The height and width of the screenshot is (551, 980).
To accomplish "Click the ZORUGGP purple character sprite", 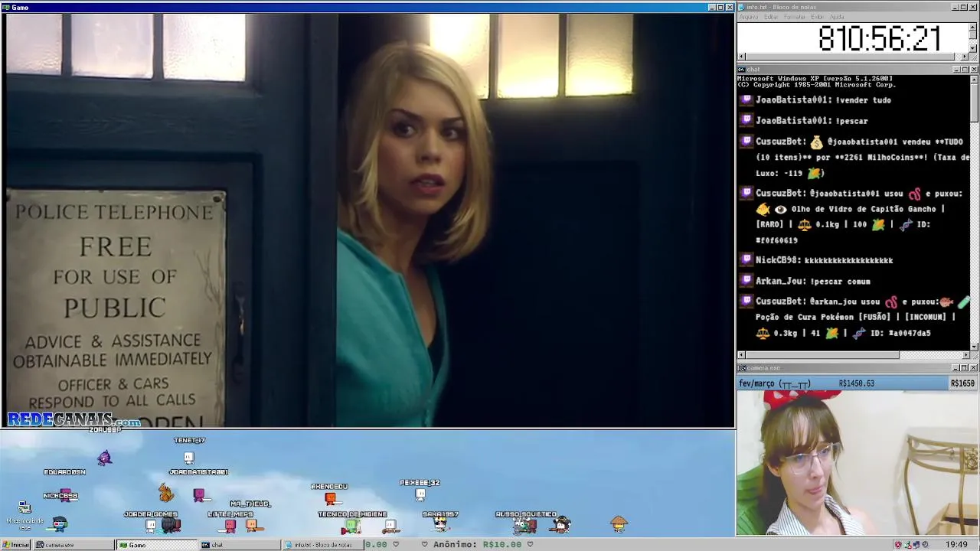I will (104, 458).
